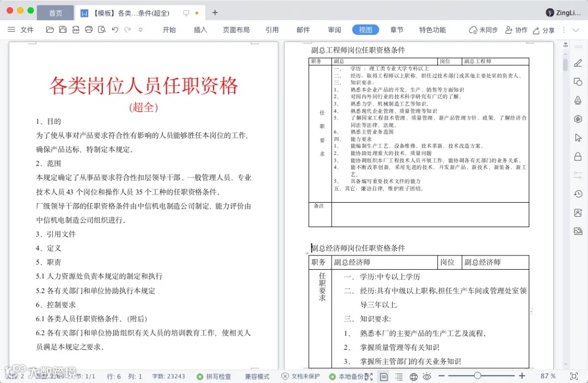
Task: Click the fit-page icon in status bar
Action: pyautogui.click(x=574, y=376)
